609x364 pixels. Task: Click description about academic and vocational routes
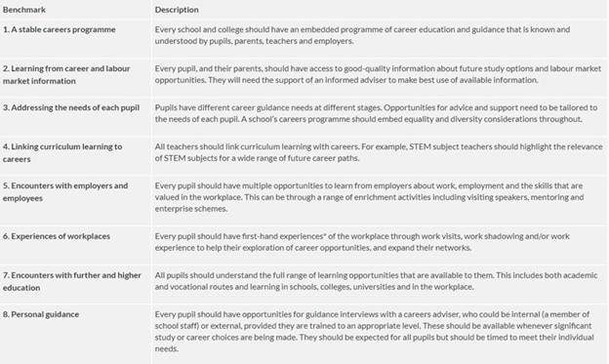[376, 281]
